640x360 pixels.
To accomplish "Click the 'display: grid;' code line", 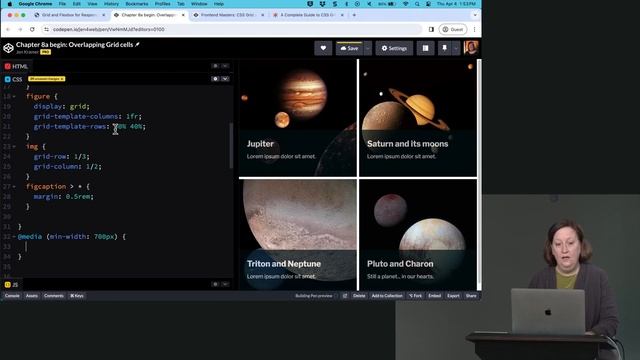I will point(61,107).
